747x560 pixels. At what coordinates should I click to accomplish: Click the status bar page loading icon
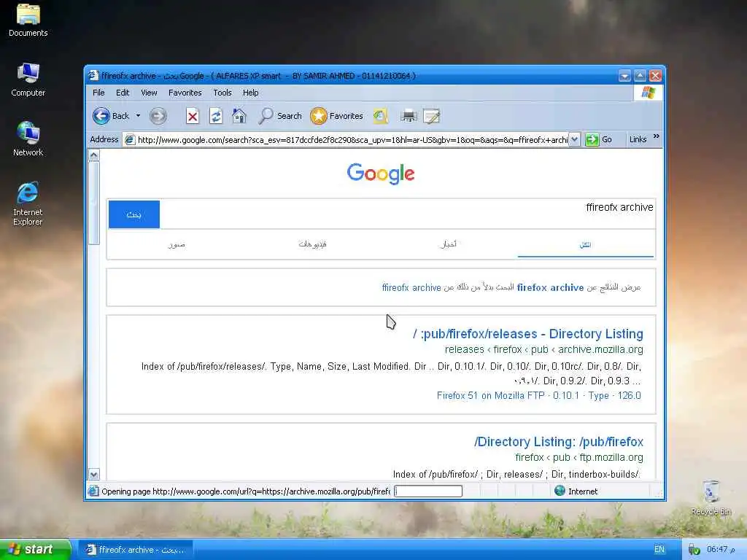coord(93,491)
